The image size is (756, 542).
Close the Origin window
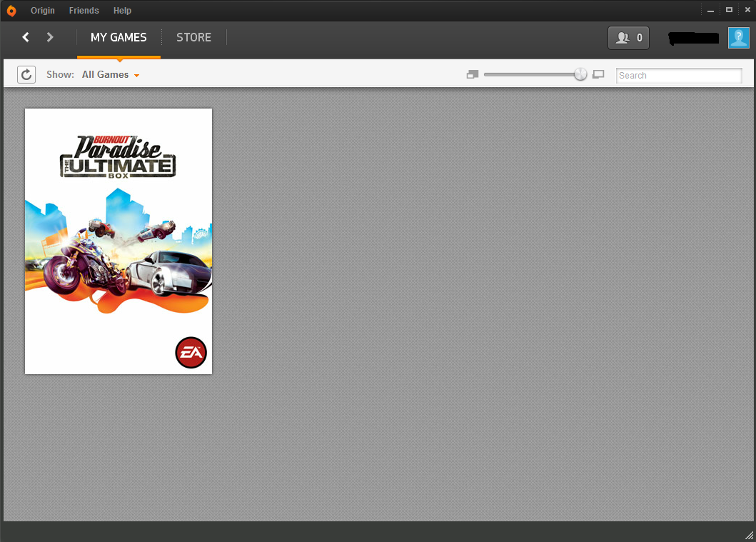pos(747,10)
